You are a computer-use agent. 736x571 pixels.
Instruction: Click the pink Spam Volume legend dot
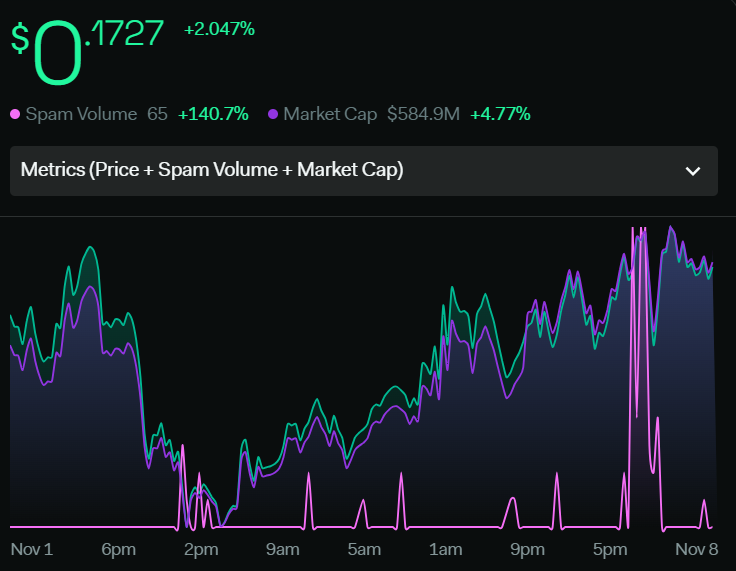click(x=15, y=114)
